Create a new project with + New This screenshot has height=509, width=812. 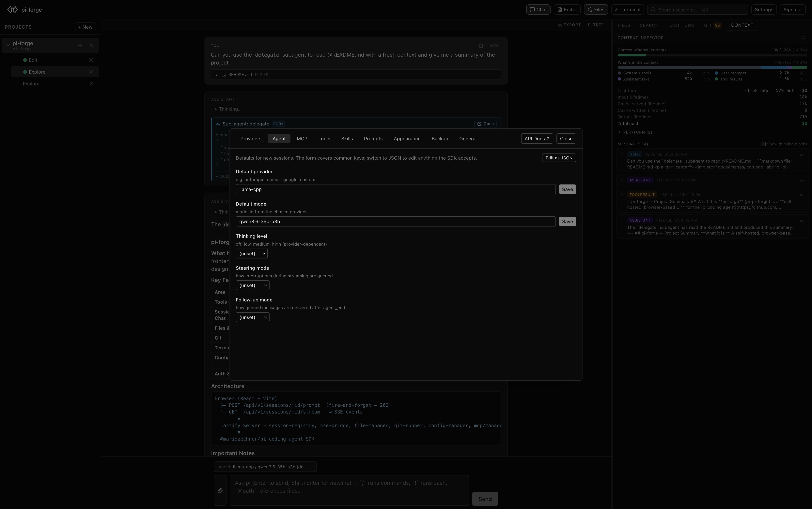point(85,27)
